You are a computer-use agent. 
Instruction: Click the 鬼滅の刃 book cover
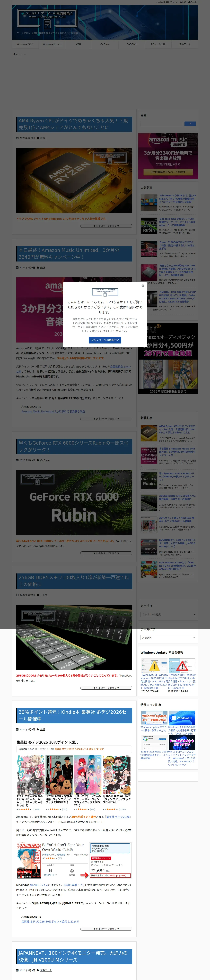(x=117, y=775)
